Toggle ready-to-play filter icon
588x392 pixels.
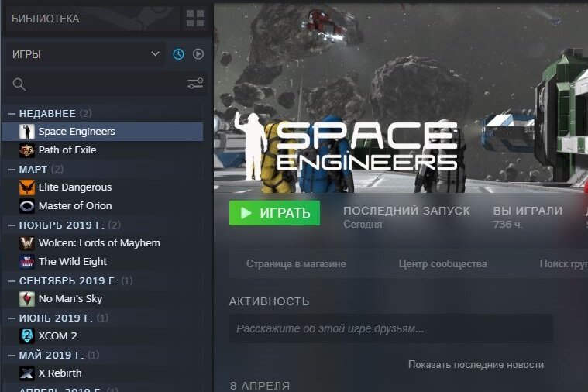coord(198,54)
